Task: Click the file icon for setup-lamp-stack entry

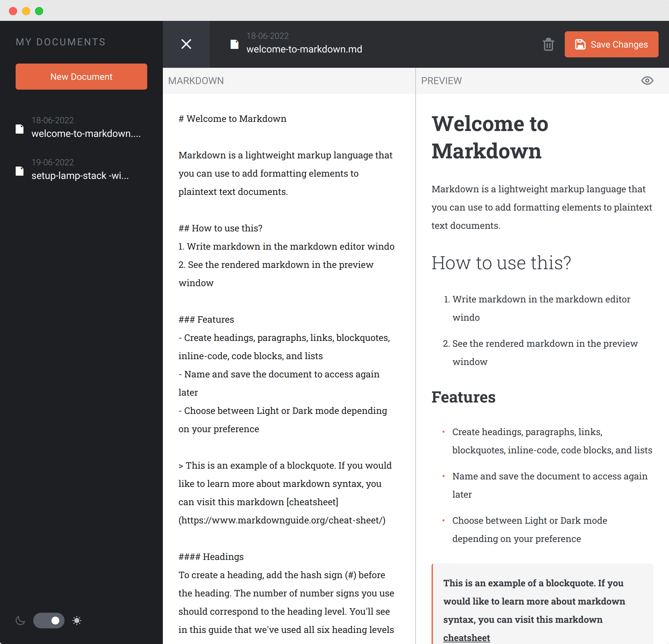Action: pyautogui.click(x=20, y=171)
